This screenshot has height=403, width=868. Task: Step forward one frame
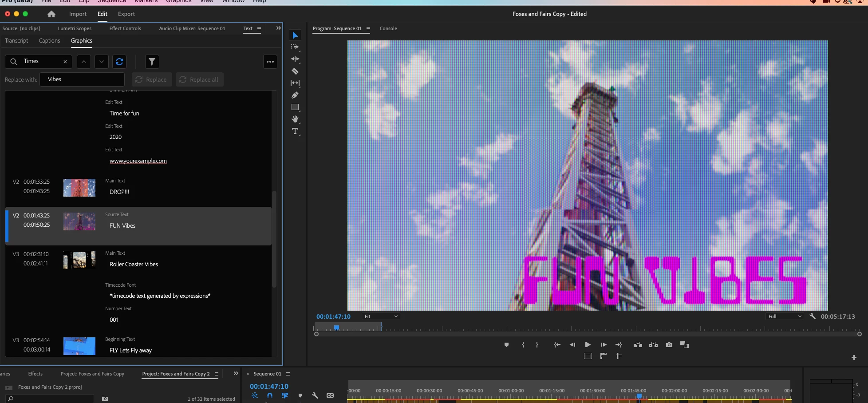coord(604,345)
